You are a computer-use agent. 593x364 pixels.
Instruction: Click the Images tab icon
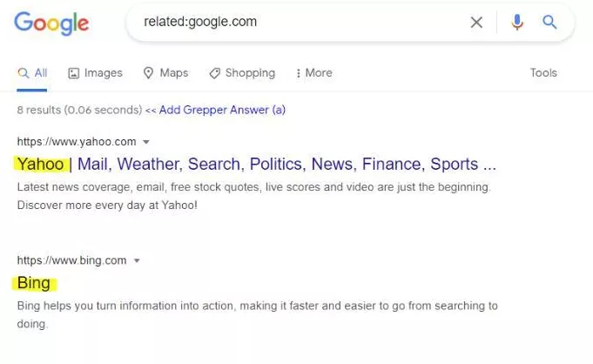click(74, 73)
